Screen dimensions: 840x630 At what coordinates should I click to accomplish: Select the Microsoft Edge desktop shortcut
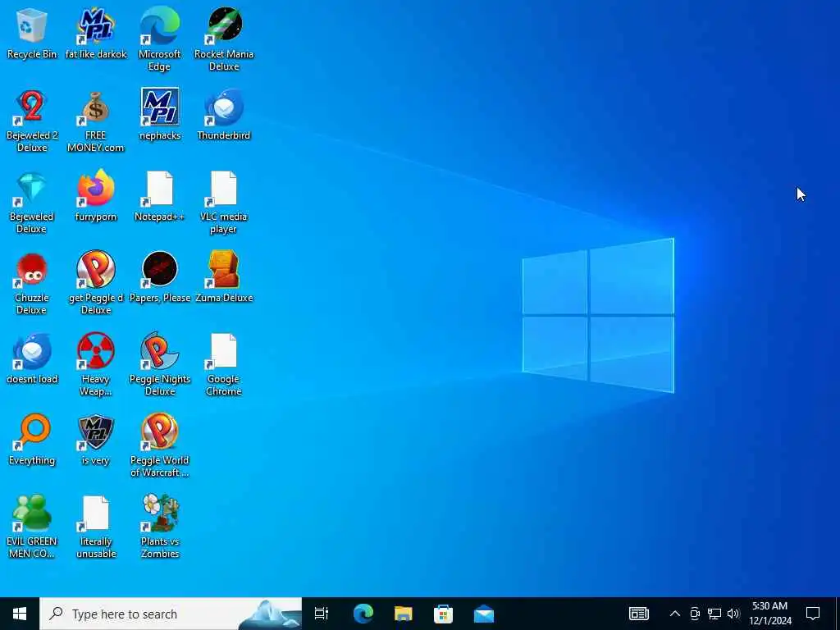click(160, 39)
